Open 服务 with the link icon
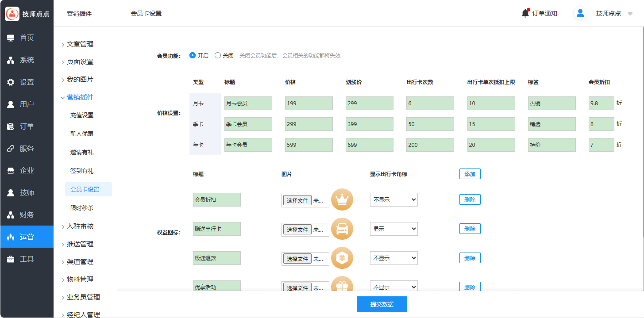The image size is (644, 318). pyautogui.click(x=11, y=149)
